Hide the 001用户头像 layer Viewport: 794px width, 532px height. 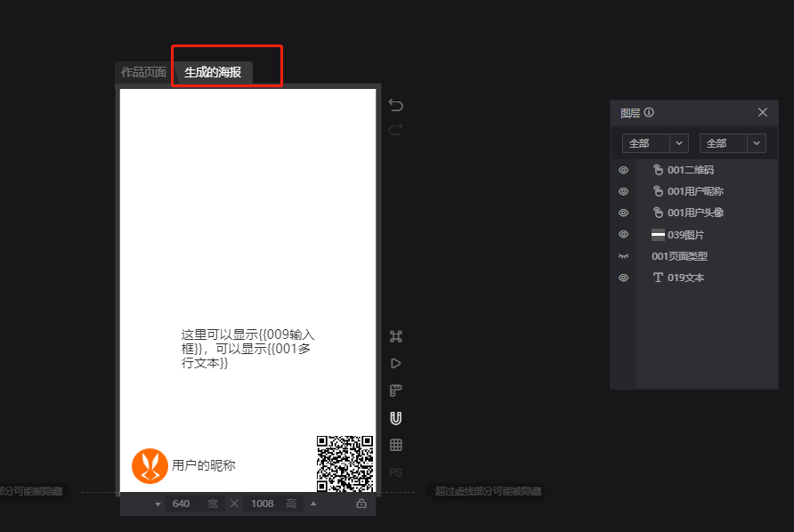coord(623,213)
